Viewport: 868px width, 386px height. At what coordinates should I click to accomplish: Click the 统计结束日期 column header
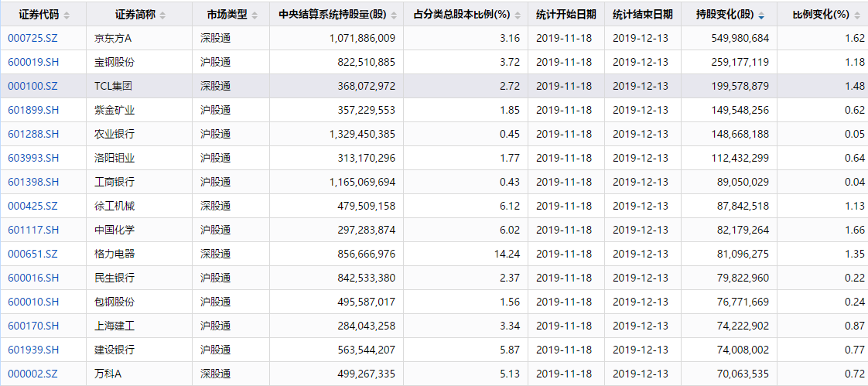click(643, 15)
